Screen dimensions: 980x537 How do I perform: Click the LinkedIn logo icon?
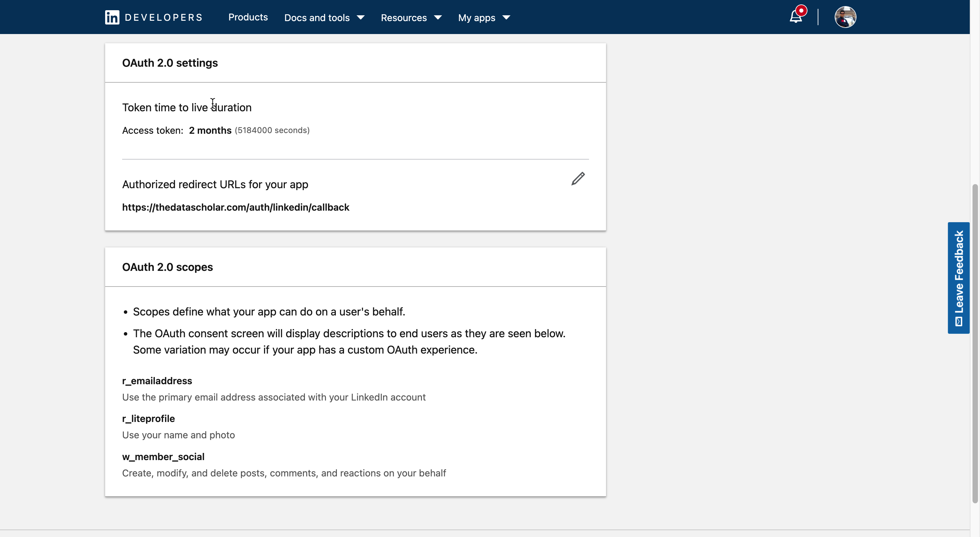click(112, 17)
